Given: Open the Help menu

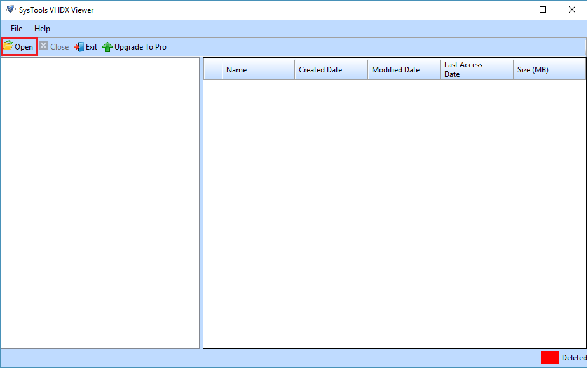Looking at the screenshot, I should pos(42,29).
